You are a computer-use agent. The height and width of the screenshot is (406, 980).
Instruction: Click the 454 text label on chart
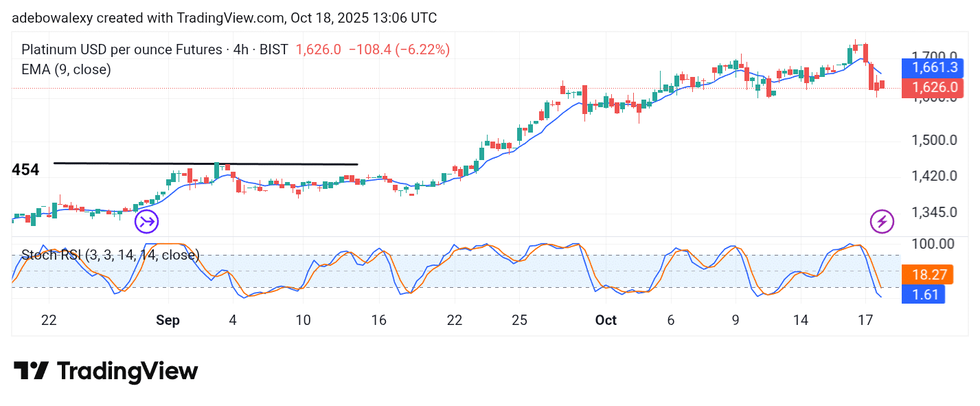25,170
